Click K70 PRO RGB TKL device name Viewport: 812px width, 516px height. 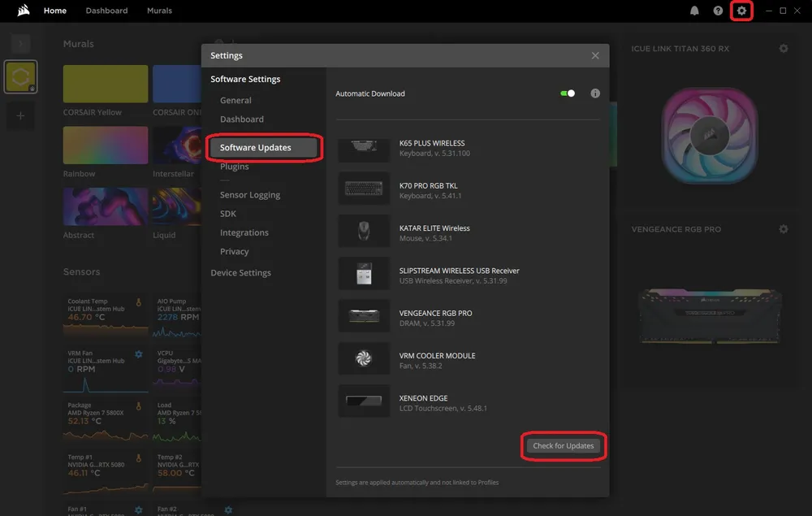[428, 185]
